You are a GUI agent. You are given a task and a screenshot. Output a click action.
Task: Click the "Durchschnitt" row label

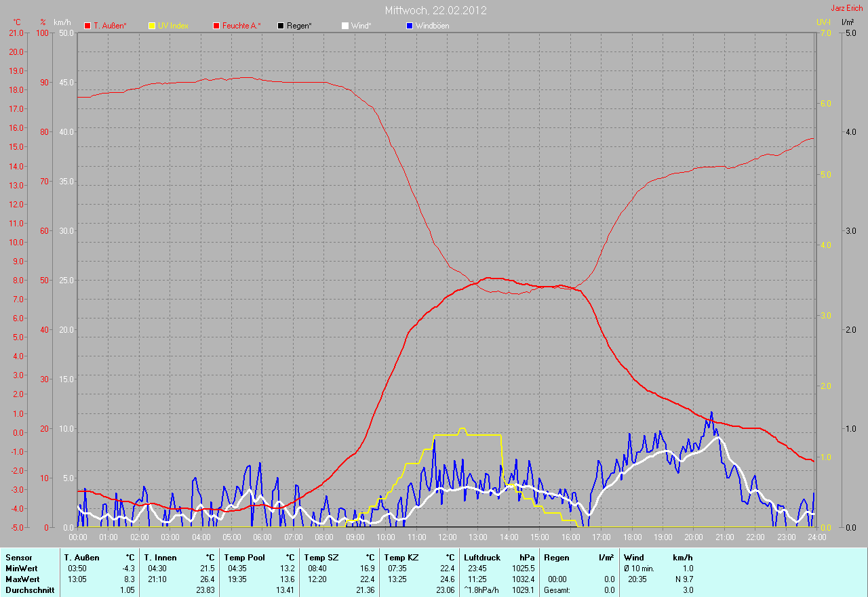tap(29, 590)
